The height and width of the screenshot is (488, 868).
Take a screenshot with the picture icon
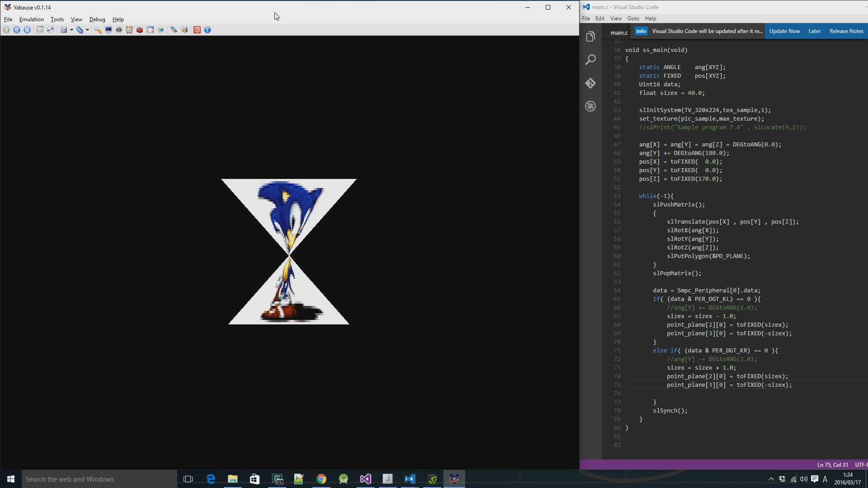pos(160,30)
